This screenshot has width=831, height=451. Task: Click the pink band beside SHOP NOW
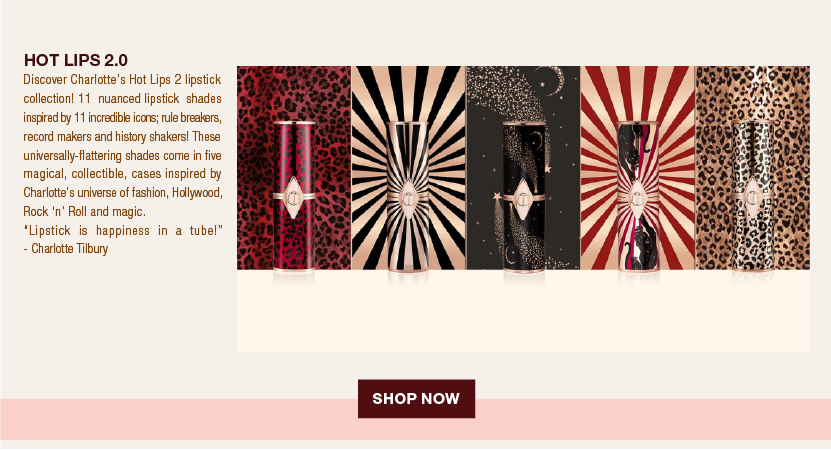click(653, 419)
